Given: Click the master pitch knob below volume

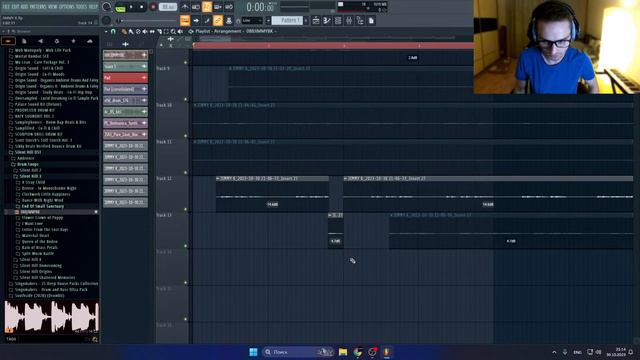Looking at the screenshot, I should click(x=107, y=20).
